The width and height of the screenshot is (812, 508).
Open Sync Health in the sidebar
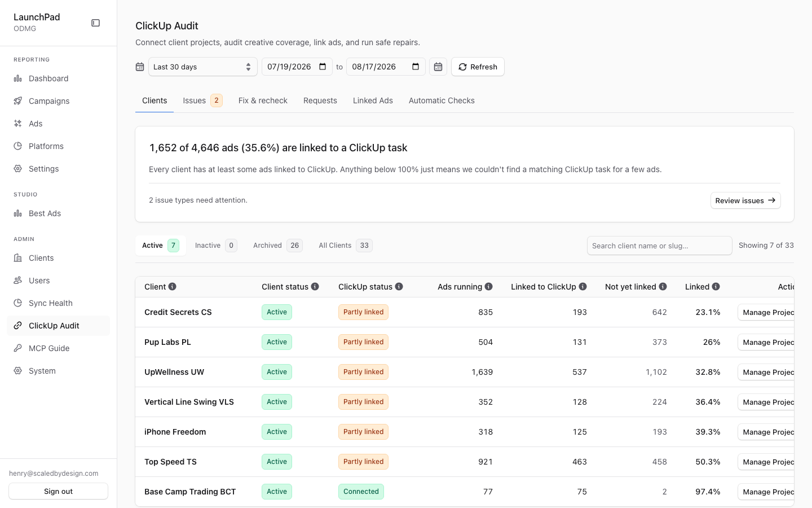[x=58, y=303]
